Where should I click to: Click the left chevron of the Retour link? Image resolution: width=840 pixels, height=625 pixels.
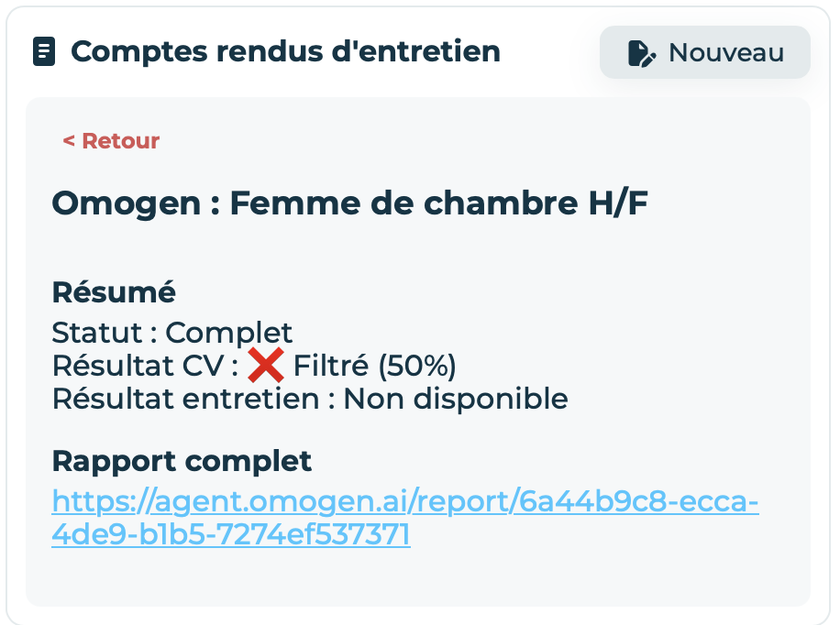[69, 141]
